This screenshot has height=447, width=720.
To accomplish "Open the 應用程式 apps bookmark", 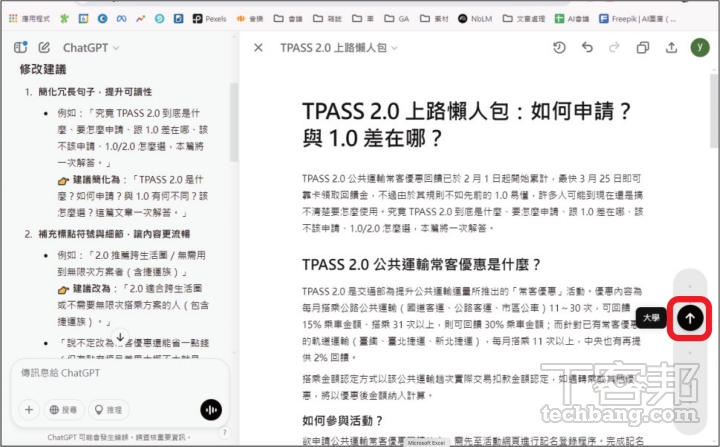I will click(x=29, y=18).
